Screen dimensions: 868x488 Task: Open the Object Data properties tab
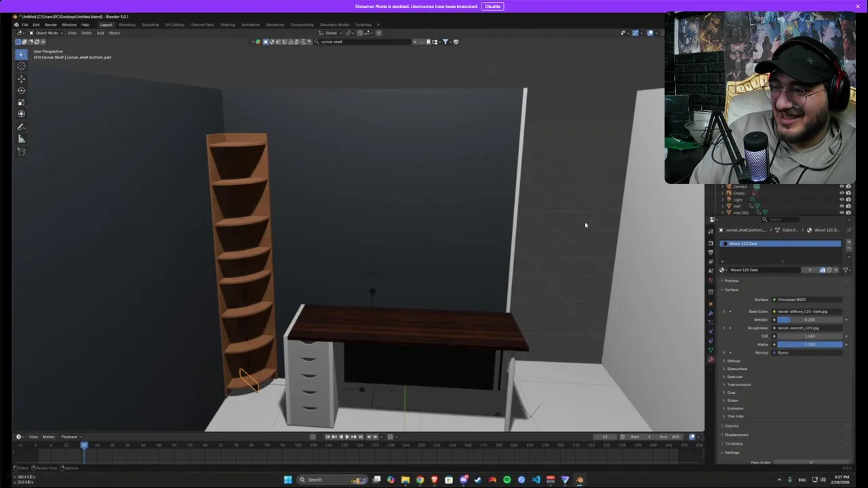pyautogui.click(x=711, y=350)
